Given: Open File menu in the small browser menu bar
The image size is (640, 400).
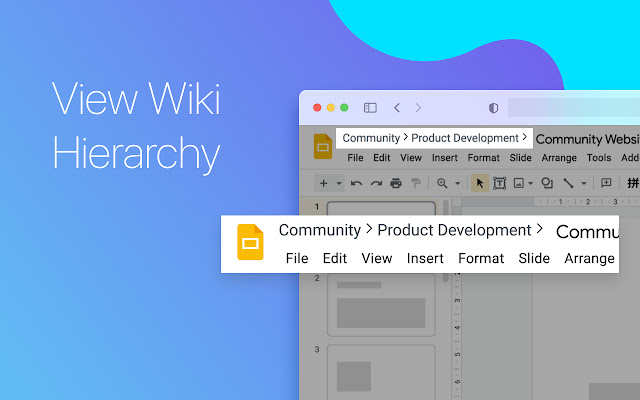Looking at the screenshot, I should pyautogui.click(x=355, y=158).
